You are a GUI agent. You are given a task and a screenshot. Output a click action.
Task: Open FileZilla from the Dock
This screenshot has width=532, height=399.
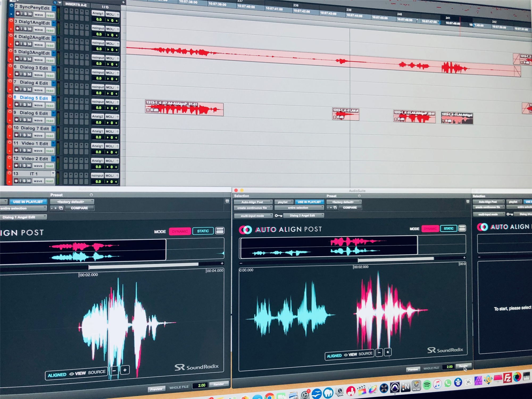pos(507,378)
